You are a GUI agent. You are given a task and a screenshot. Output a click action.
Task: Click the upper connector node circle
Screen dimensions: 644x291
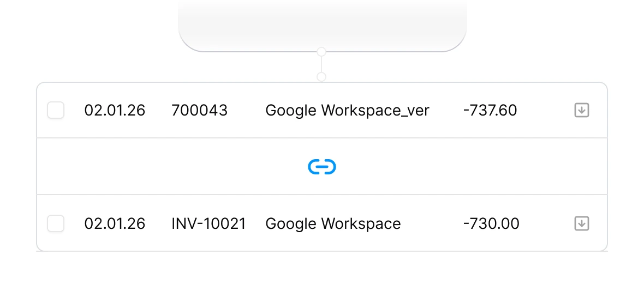322,52
